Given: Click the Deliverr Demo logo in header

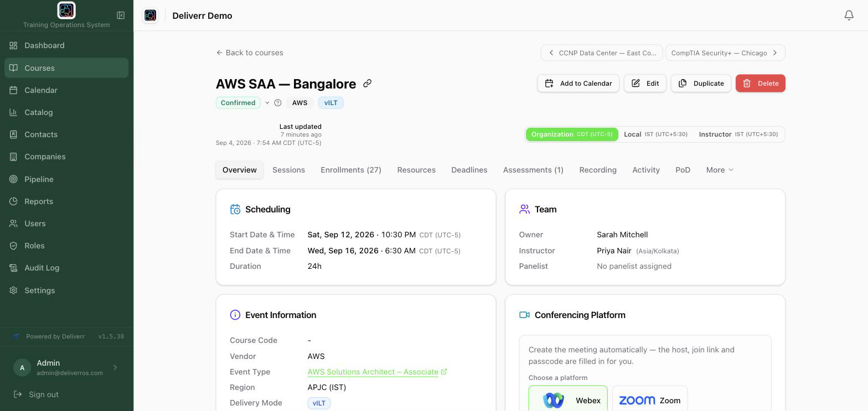Looking at the screenshot, I should [x=150, y=15].
